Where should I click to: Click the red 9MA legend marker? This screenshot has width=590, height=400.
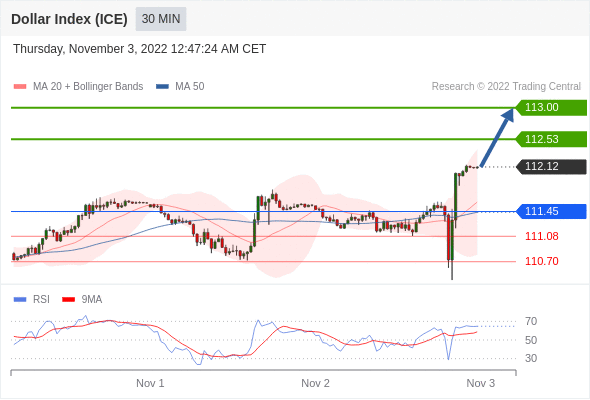(68, 300)
